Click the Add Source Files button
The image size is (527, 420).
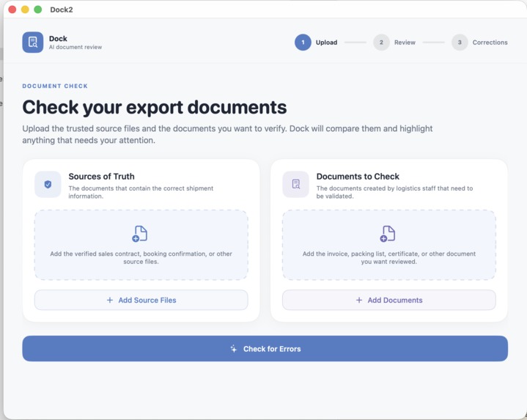[141, 300]
